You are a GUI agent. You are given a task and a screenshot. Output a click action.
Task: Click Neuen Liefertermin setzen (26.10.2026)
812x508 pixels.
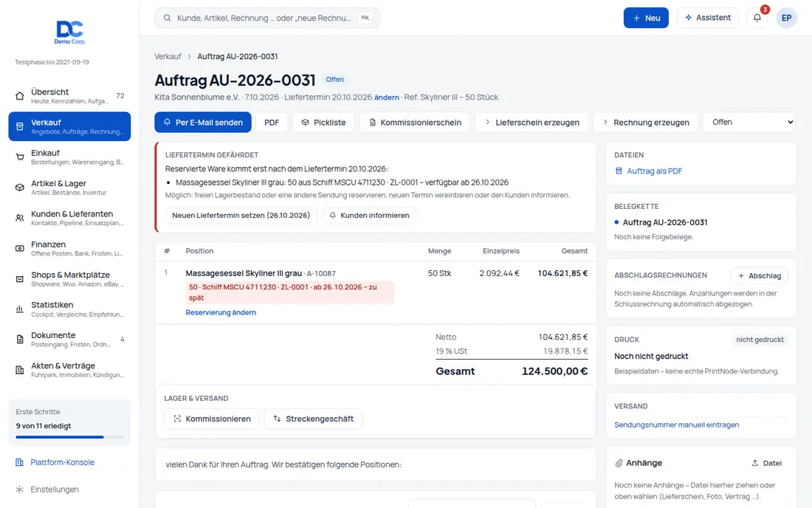click(241, 216)
